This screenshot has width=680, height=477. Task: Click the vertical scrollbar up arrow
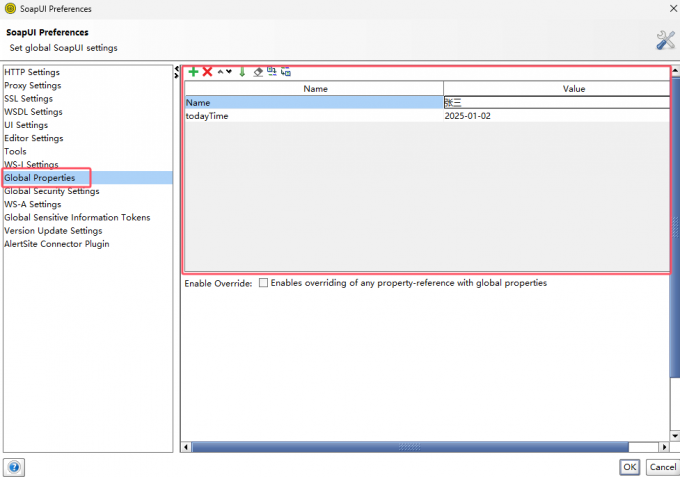coord(675,70)
